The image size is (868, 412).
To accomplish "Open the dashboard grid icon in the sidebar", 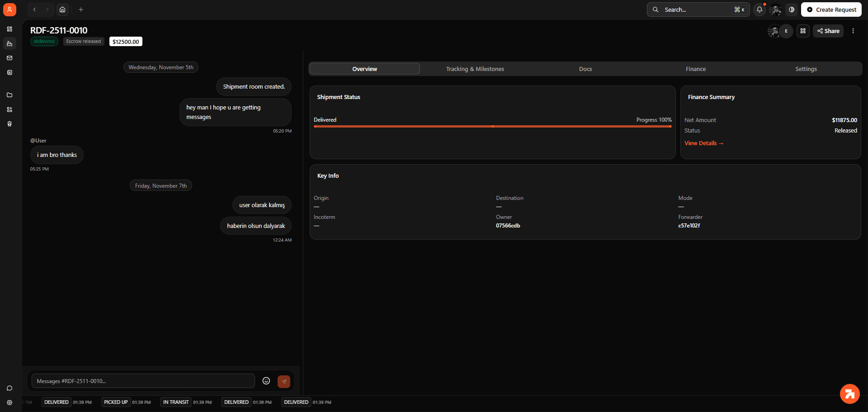I will pos(9,29).
